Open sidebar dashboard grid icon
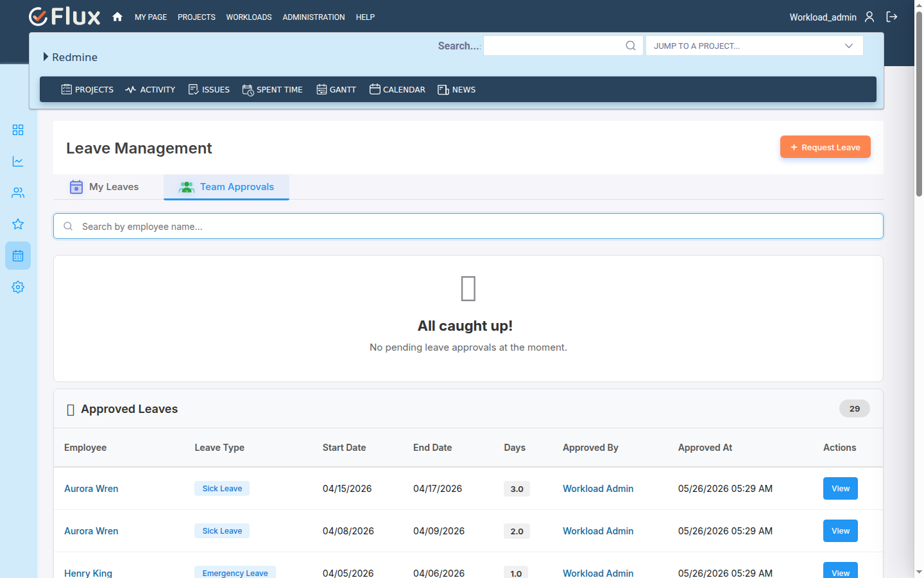 18,130
